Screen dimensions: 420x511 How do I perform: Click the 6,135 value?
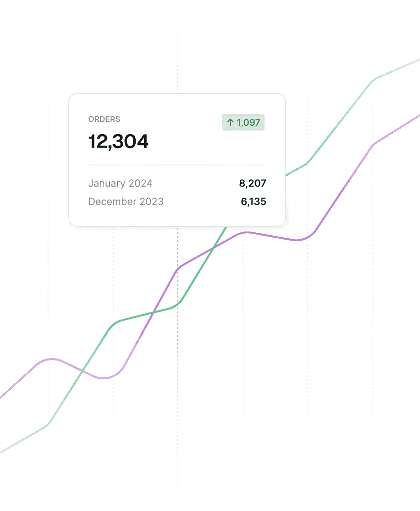click(254, 202)
